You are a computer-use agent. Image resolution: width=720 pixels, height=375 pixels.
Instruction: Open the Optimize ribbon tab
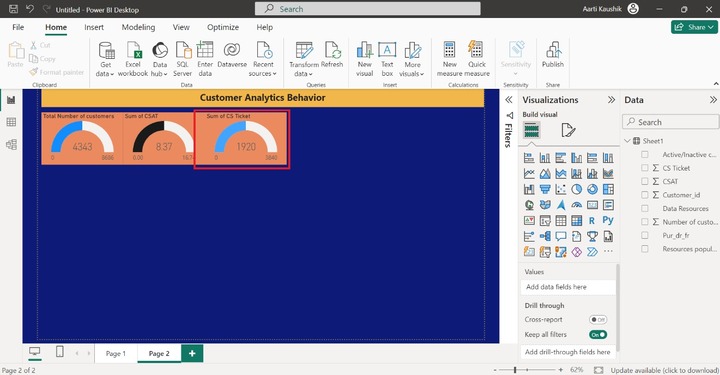pyautogui.click(x=223, y=27)
